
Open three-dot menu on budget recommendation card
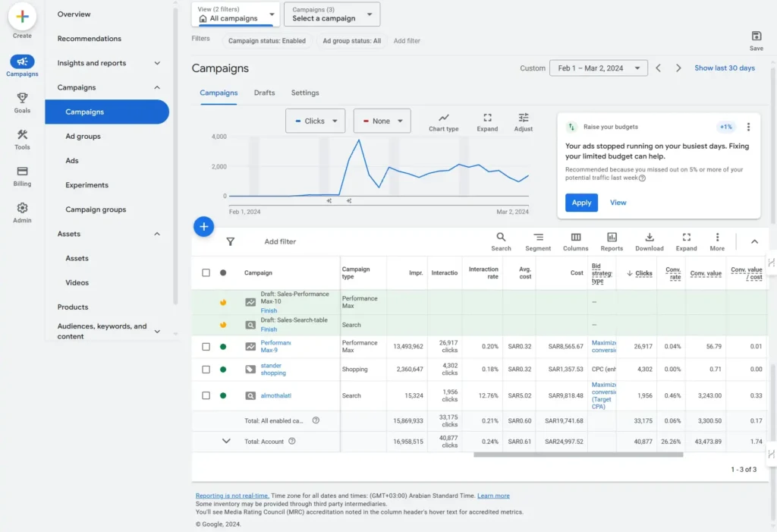(x=748, y=127)
